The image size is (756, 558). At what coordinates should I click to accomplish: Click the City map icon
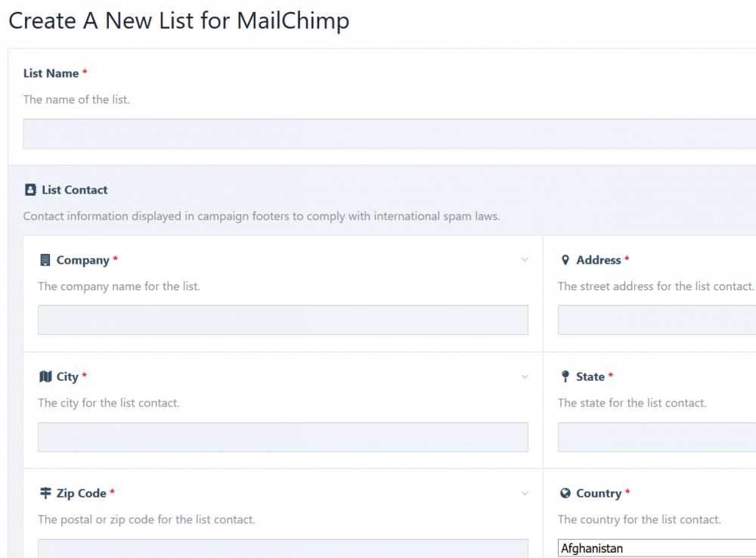[45, 377]
